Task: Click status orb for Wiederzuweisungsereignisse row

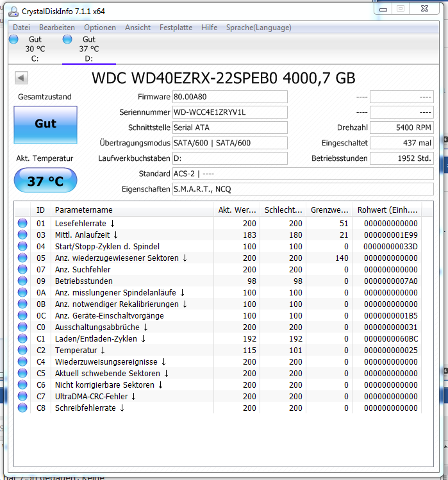Action: (22, 362)
